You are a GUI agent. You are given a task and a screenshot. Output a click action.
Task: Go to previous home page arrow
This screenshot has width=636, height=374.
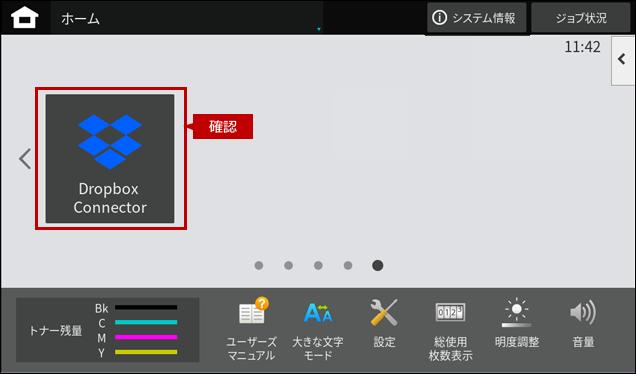click(25, 159)
